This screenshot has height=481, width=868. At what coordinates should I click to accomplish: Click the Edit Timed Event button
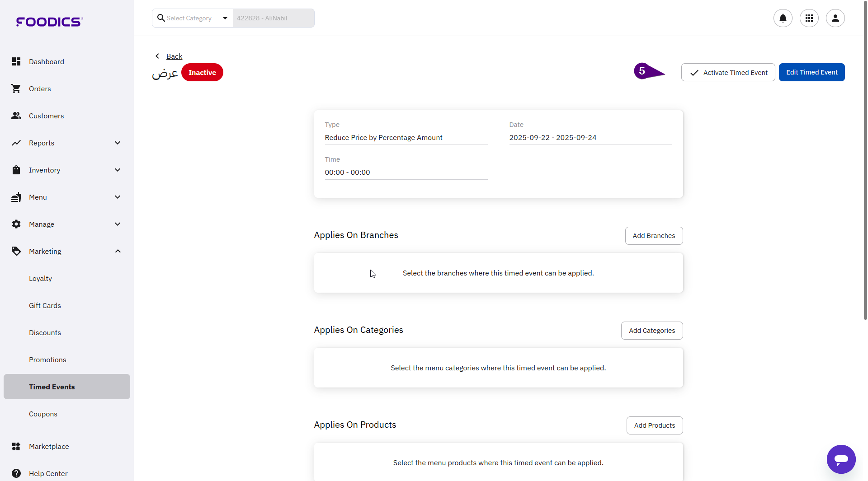tap(811, 72)
